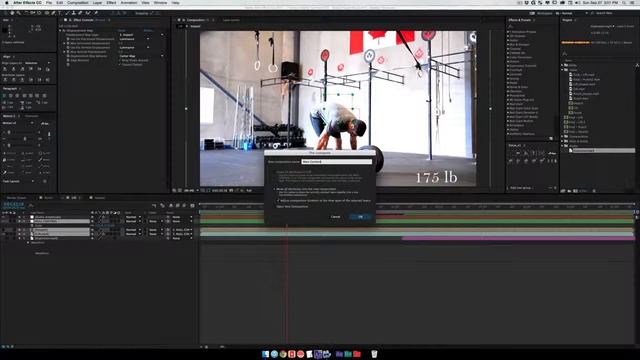Viewport: 640px width, 360px height.
Task: Open the Layer menu
Action: tap(98, 2)
